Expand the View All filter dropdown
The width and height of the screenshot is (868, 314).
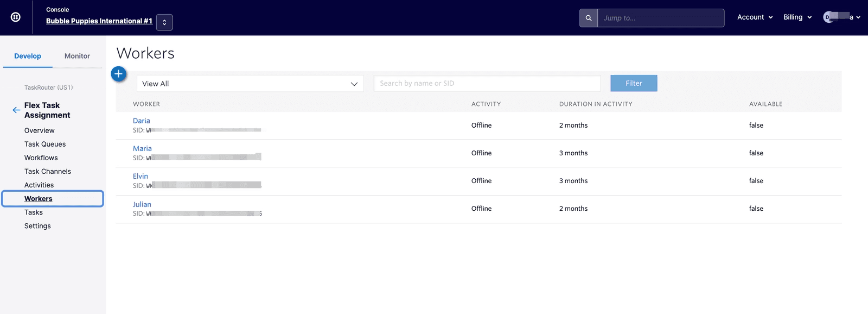pos(250,84)
